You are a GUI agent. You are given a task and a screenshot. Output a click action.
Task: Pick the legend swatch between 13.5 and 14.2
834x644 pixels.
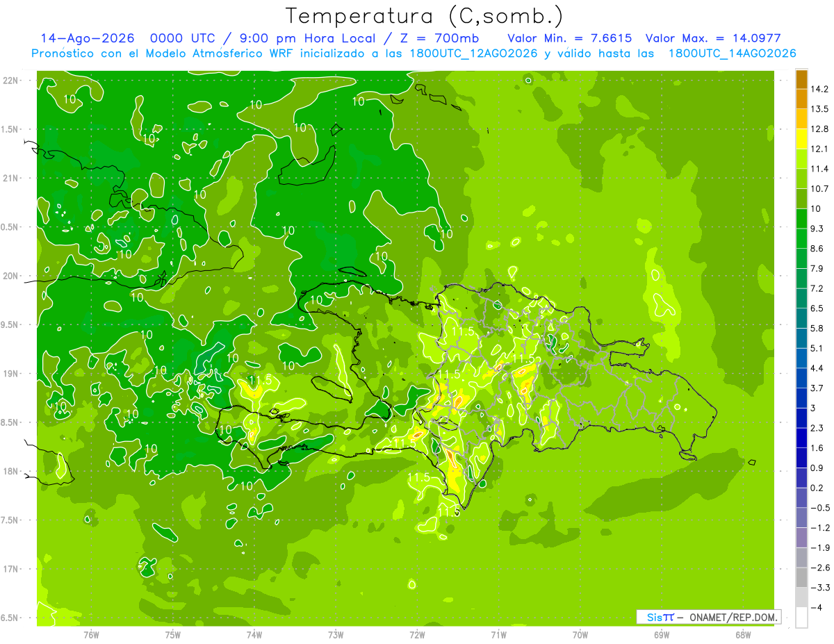pyautogui.click(x=801, y=99)
